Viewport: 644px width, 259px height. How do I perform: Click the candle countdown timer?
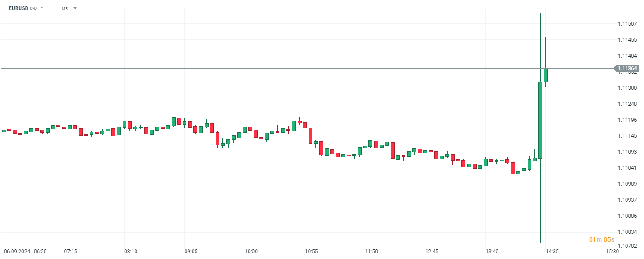click(x=601, y=239)
